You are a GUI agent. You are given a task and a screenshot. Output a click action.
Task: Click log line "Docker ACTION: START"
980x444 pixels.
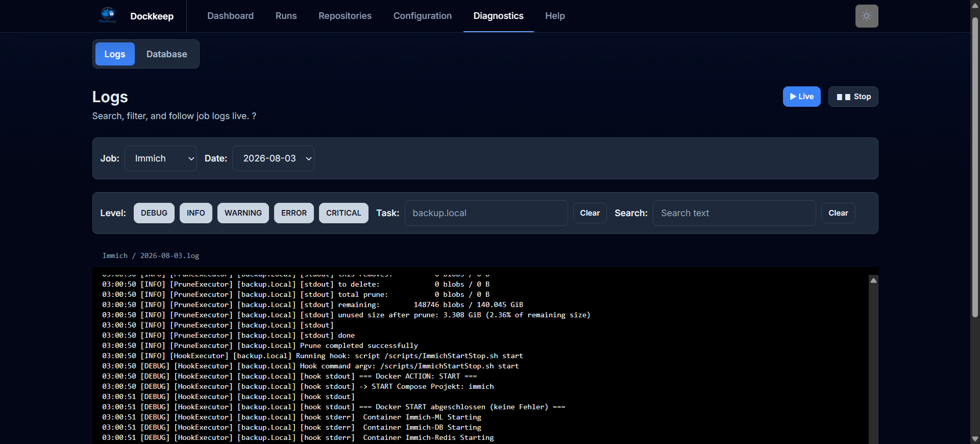pyautogui.click(x=289, y=376)
